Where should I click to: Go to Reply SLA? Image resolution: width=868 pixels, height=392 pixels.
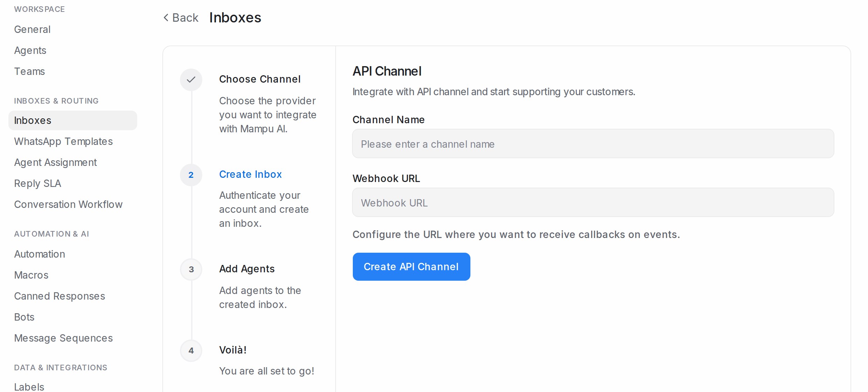tap(37, 183)
